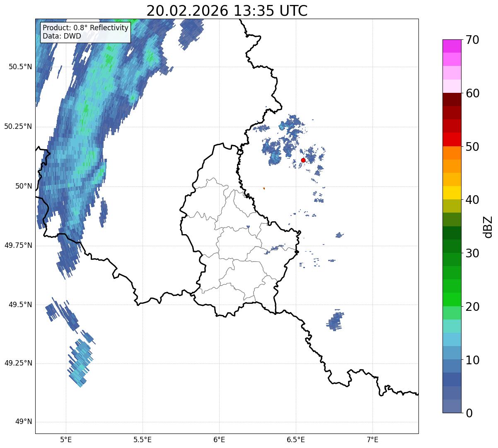Click the small orange echo pixel near 50°N
This screenshot has height=448, width=498.
click(264, 188)
